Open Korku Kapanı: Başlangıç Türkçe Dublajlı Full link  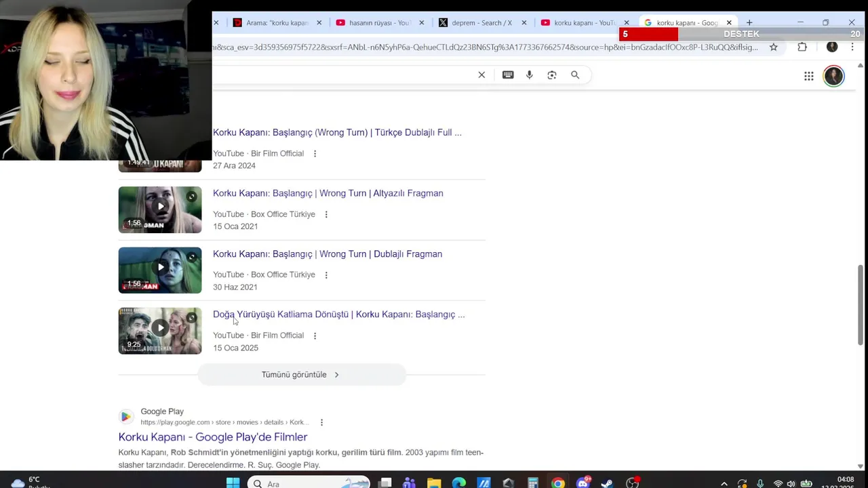[337, 132]
